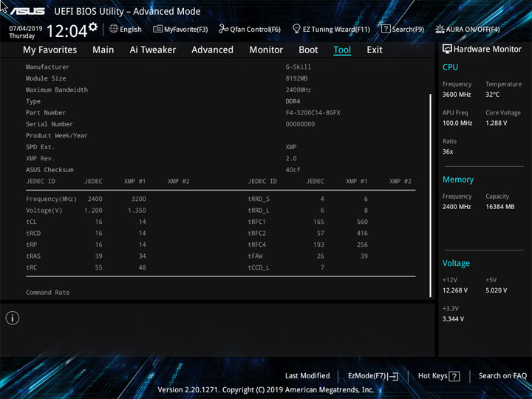Click CPU Ratio value 36x

448,151
